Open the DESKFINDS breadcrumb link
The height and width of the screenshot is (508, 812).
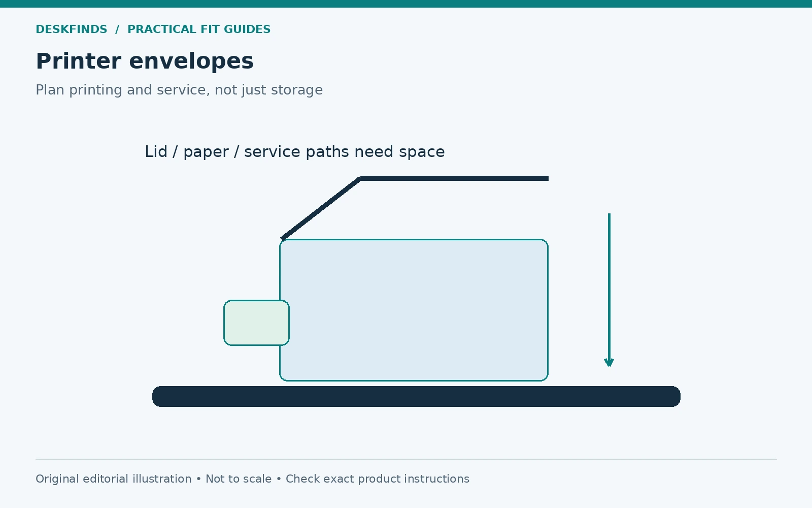pos(72,29)
